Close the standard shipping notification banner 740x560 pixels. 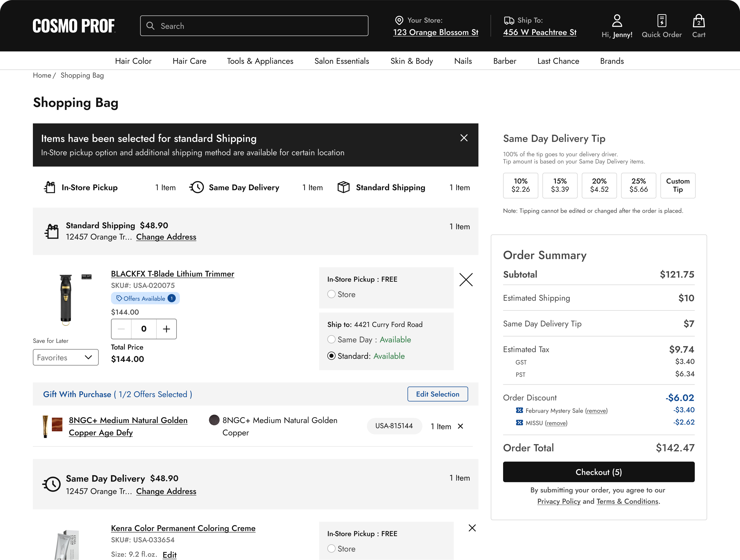tap(464, 138)
